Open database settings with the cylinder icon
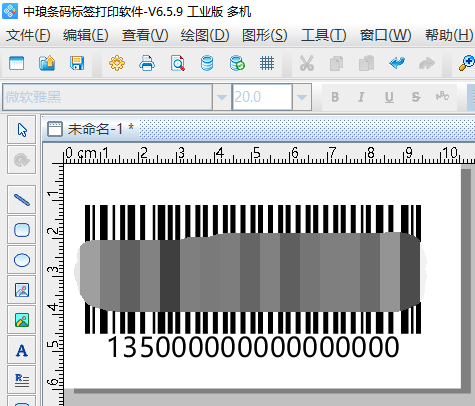The width and height of the screenshot is (475, 406). pos(207,63)
